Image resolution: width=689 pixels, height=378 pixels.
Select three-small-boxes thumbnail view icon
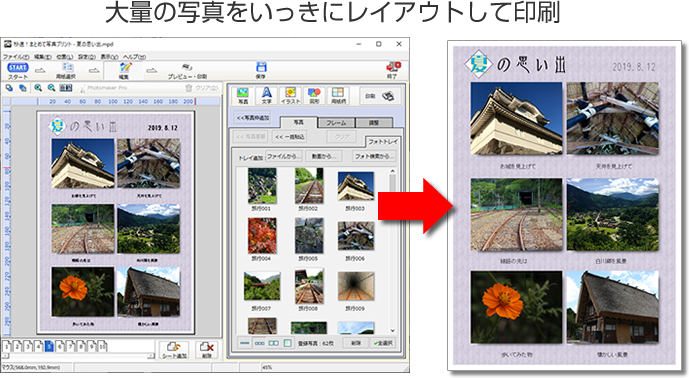[x=259, y=343]
